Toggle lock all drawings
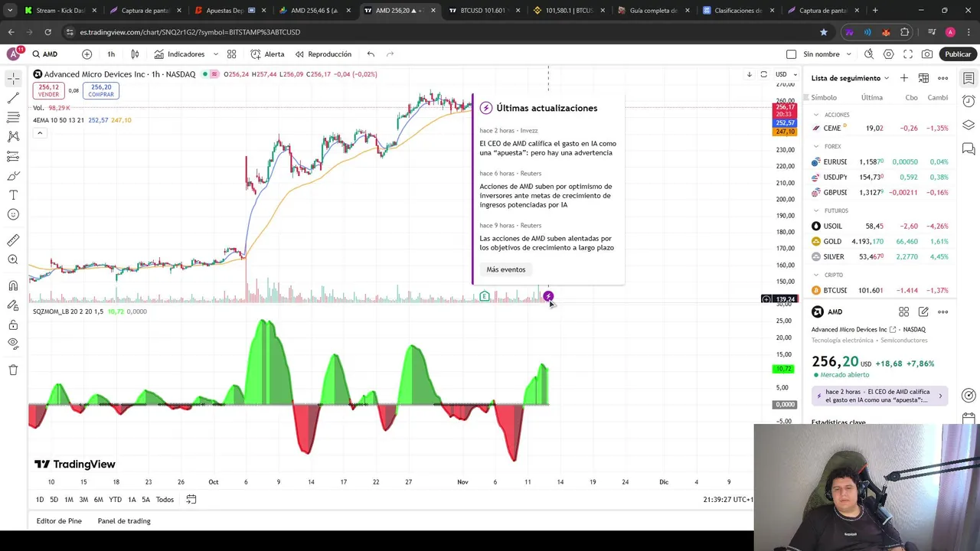Screen dimensions: 980x551 coord(13,325)
